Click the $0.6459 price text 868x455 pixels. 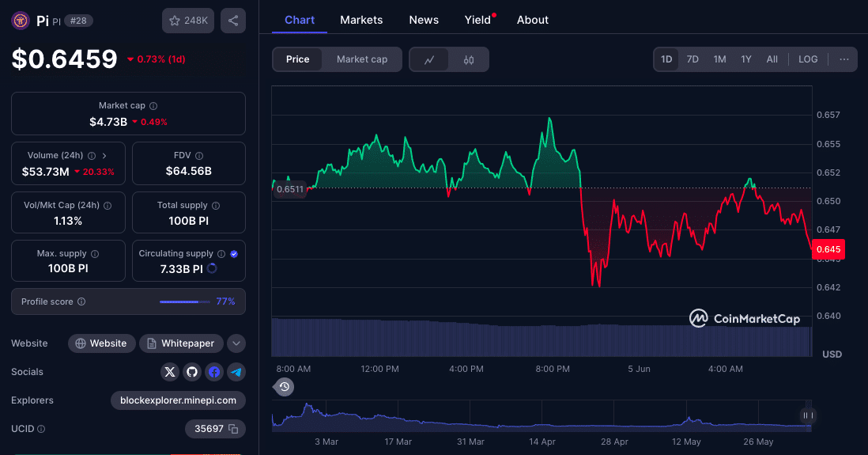point(65,59)
